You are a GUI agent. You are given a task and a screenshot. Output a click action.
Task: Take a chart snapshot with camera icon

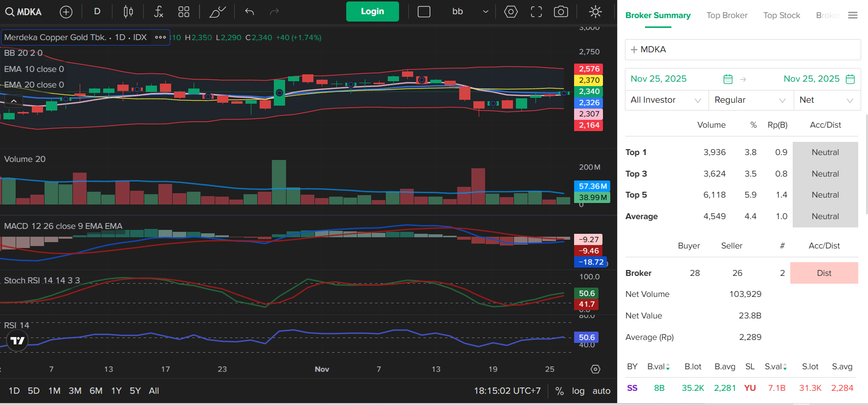point(561,12)
